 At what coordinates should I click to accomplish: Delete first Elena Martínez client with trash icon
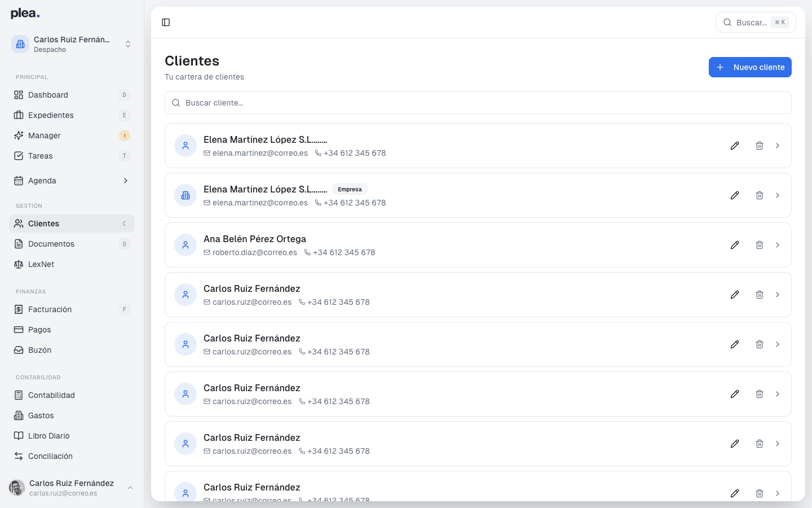760,146
